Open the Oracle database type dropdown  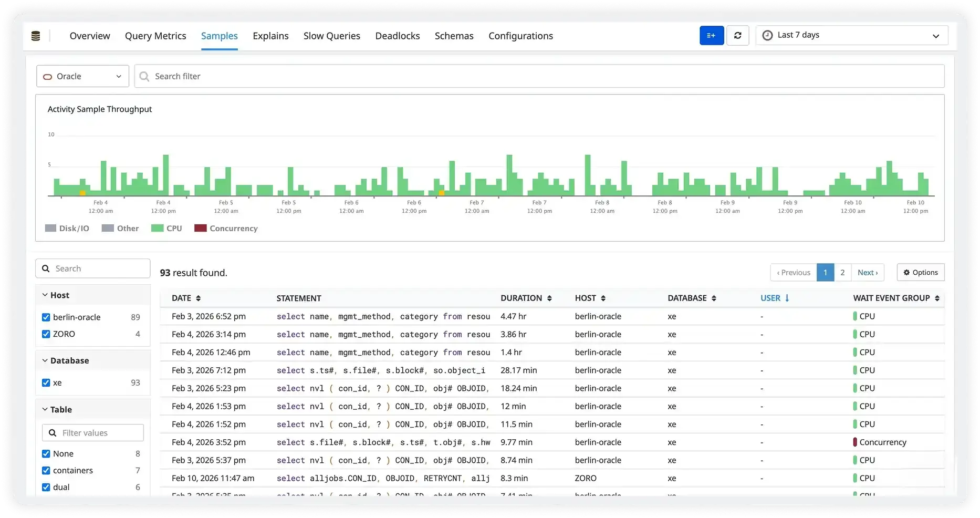coord(82,76)
